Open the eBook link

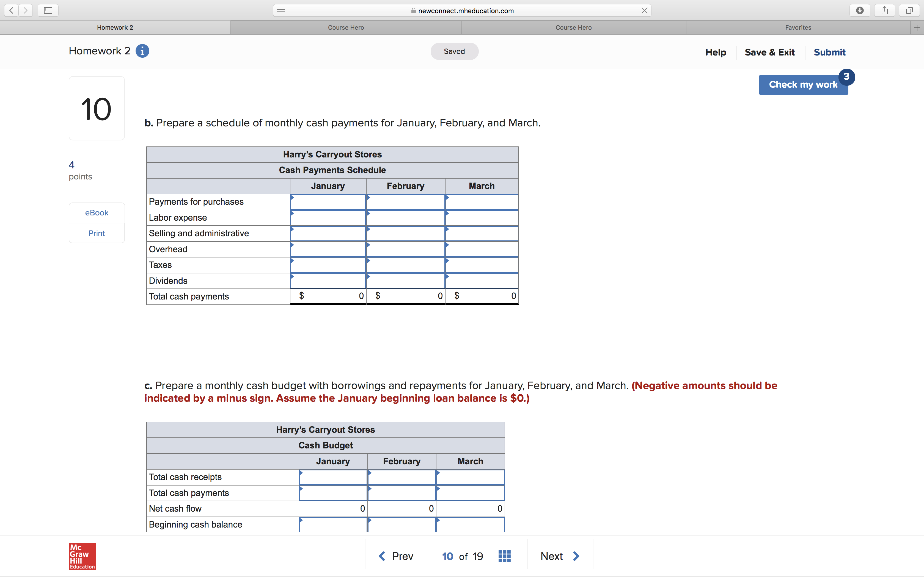(x=97, y=213)
